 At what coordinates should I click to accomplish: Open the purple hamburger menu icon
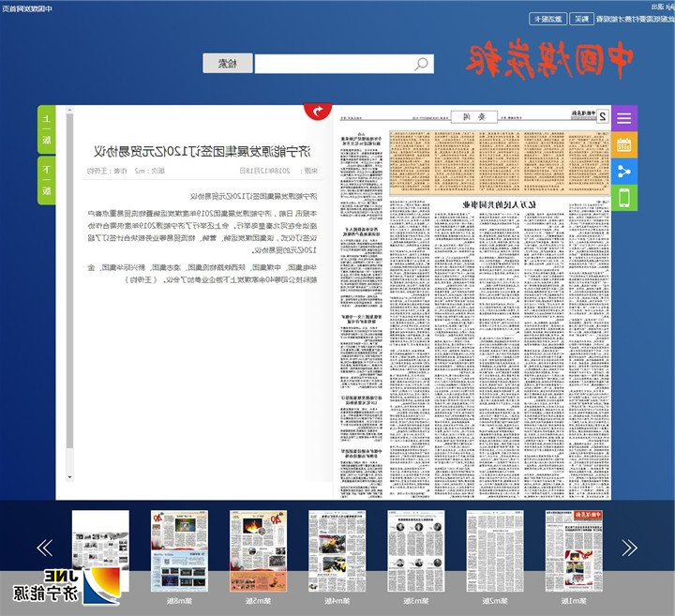click(x=624, y=118)
